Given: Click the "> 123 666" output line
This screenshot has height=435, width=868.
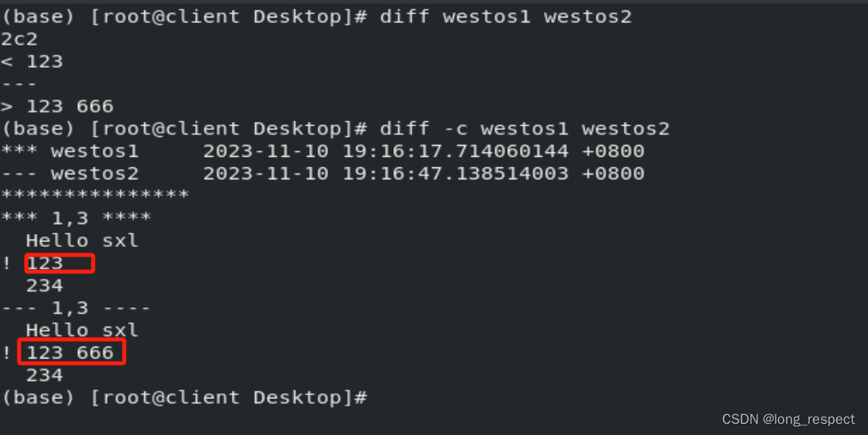Looking at the screenshot, I should pos(57,106).
